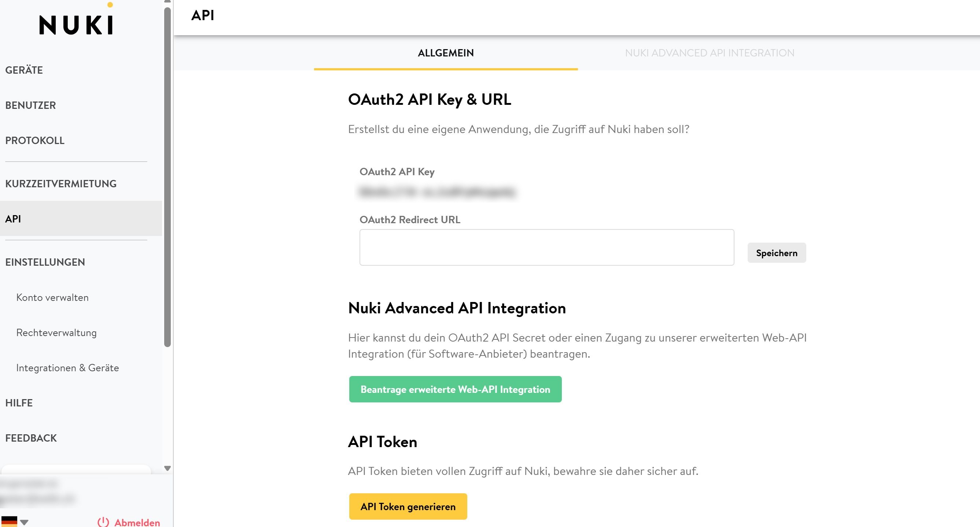Open the language selection dropdown arrow

click(x=24, y=522)
